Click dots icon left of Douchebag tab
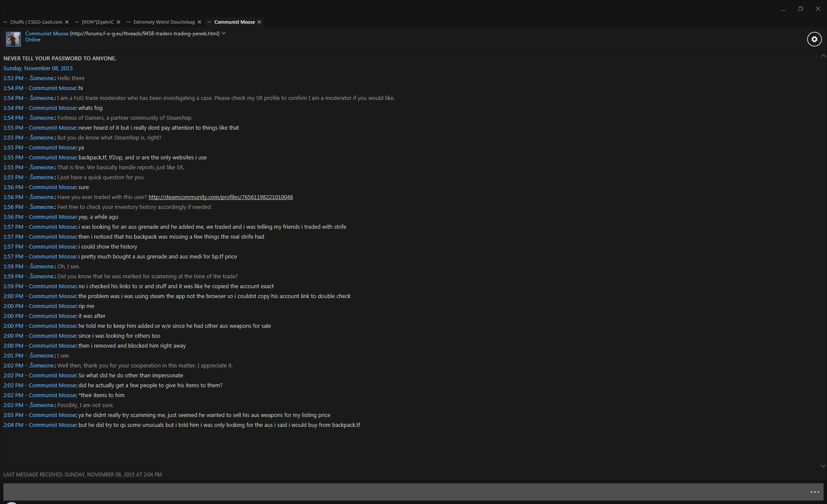 [x=128, y=22]
